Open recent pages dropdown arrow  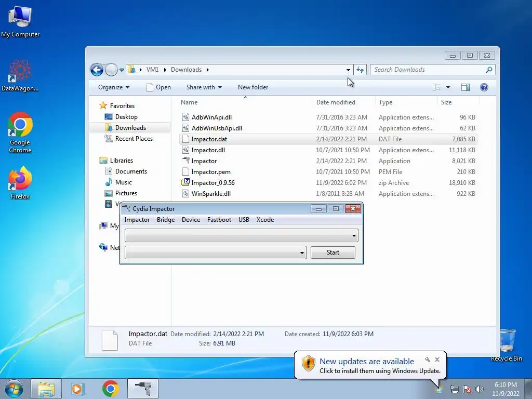[x=122, y=70]
